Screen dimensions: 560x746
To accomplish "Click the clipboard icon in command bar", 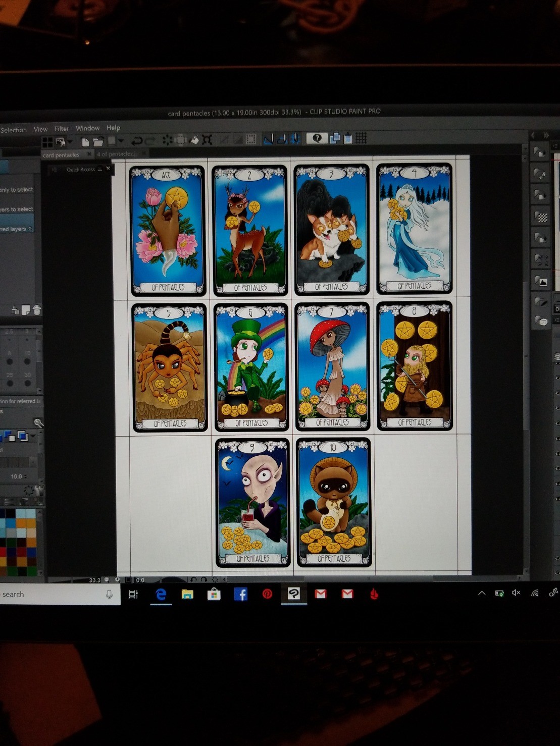I will (347, 138).
